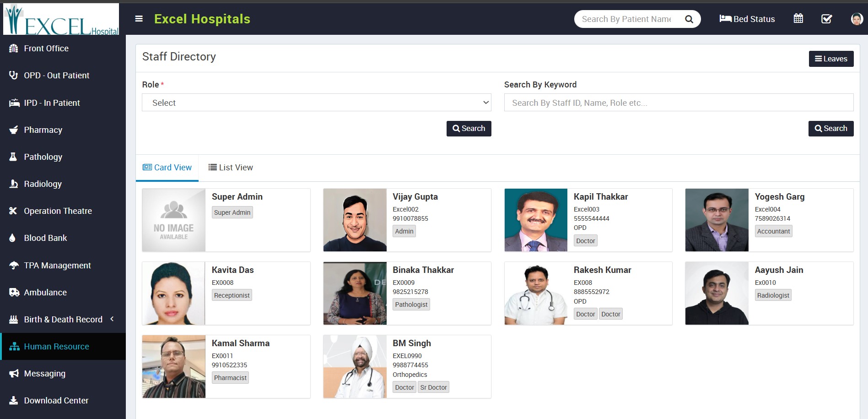Screen dimensions: 868x419
Task: Switch to List View tab
Action: 231,168
